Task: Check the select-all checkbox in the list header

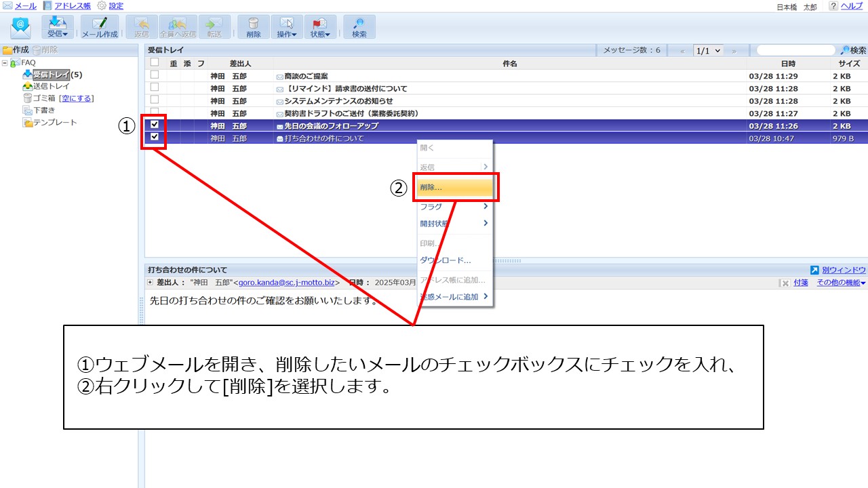Action: [x=154, y=62]
